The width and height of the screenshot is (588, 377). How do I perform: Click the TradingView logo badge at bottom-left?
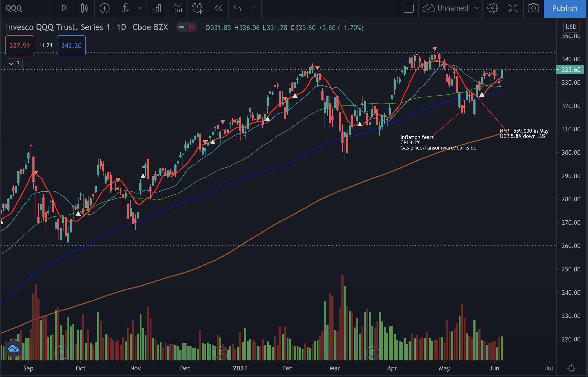[13, 349]
